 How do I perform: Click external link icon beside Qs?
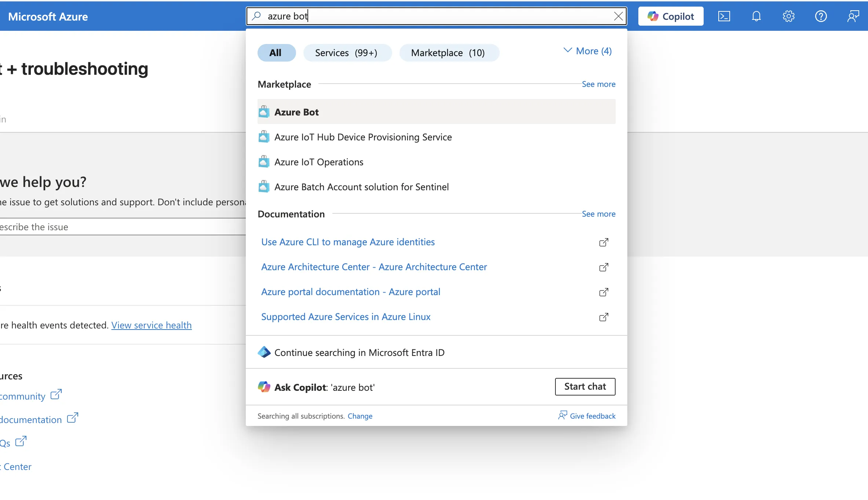coord(21,441)
